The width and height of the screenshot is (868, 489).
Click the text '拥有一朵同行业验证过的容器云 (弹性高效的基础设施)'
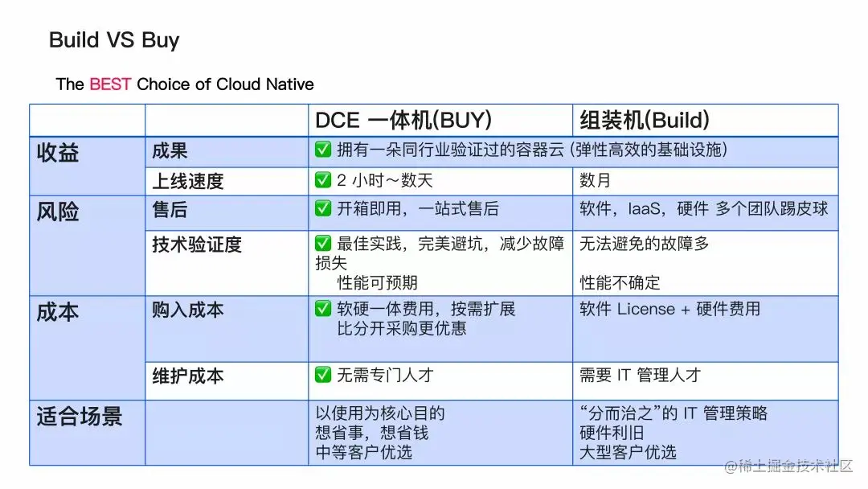click(532, 150)
